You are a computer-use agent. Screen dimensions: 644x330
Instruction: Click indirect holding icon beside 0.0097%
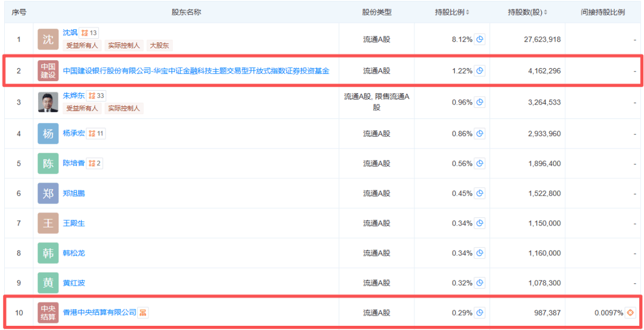(630, 313)
